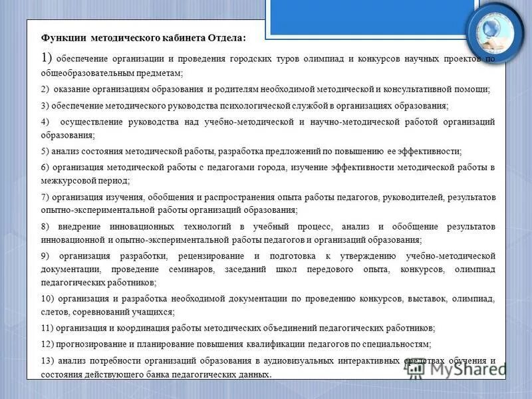Click the line 'опытно-экспериментальной работы организаций образования;'
The image size is (532, 399).
170,210
